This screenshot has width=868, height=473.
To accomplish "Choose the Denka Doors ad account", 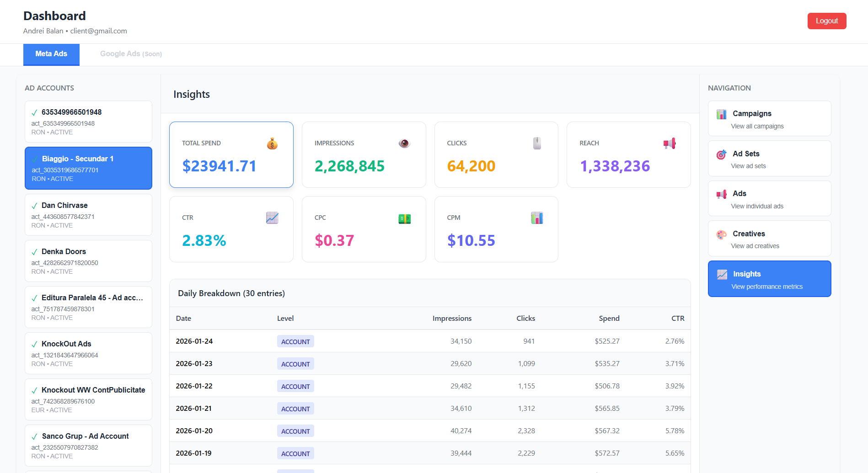I will click(x=88, y=261).
